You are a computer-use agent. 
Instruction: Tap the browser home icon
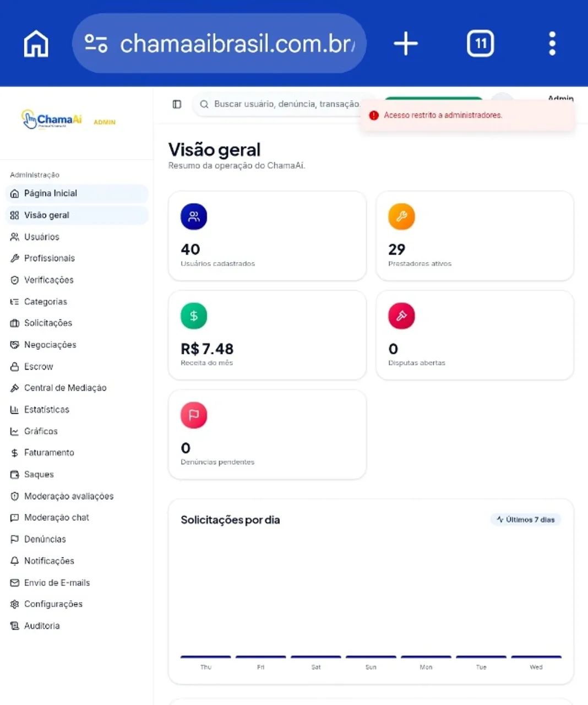click(36, 44)
